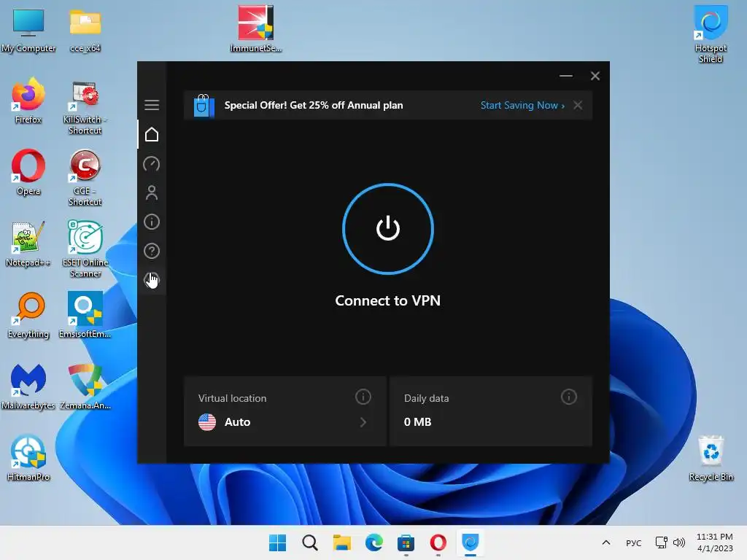Open the ImmunetSe... desktop icon
The height and width of the screenshot is (560, 747).
[x=256, y=28]
